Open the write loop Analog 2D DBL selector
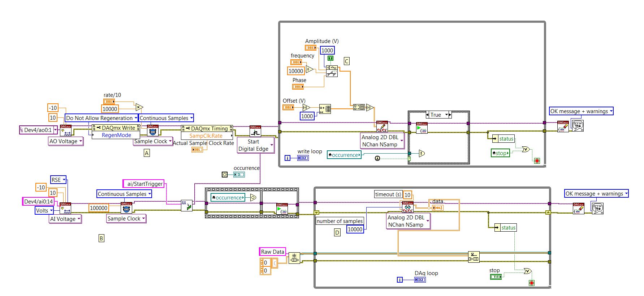The image size is (644, 296). tap(382, 141)
